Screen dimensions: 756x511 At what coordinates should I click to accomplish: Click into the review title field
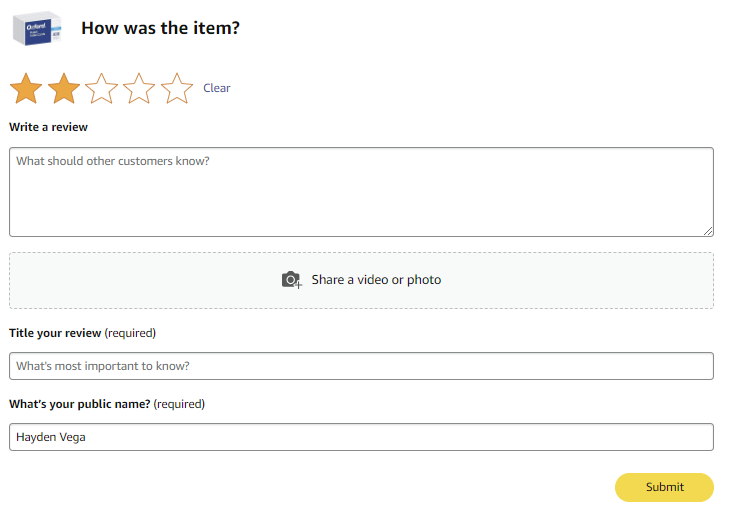pos(361,366)
